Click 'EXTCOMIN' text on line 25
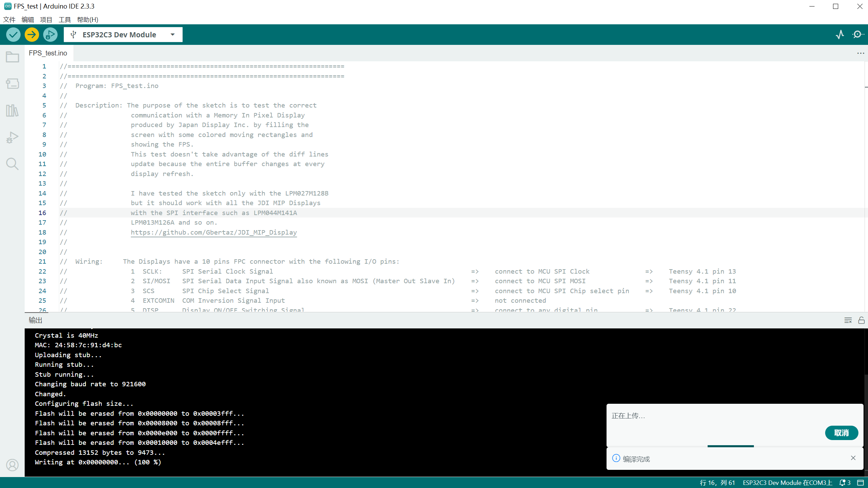This screenshot has width=868, height=488. coord(158,301)
